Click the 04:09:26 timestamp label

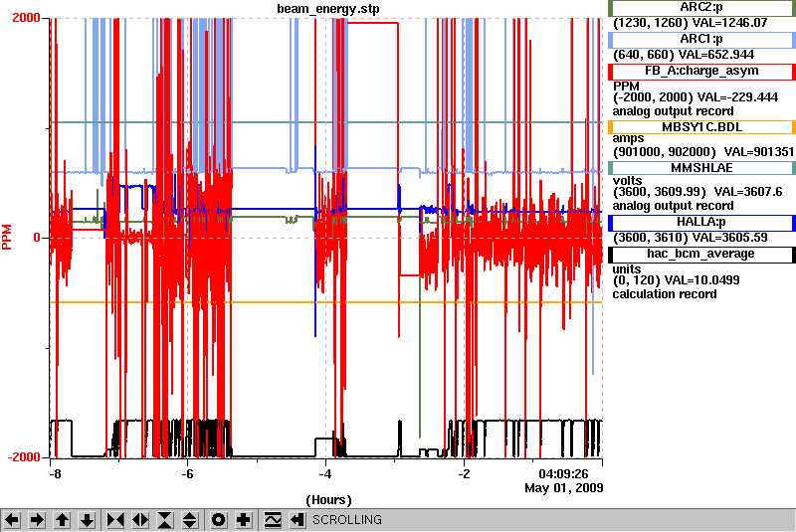pos(563,474)
